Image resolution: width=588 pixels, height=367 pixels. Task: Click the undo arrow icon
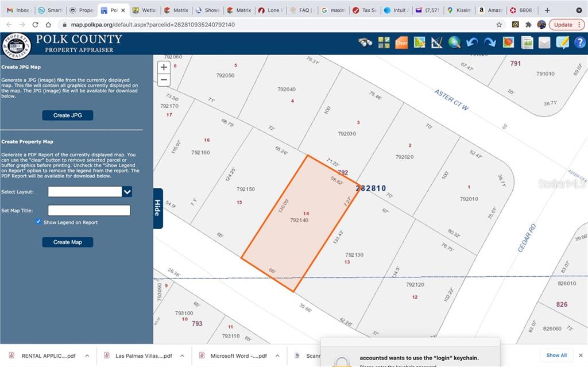coord(473,43)
